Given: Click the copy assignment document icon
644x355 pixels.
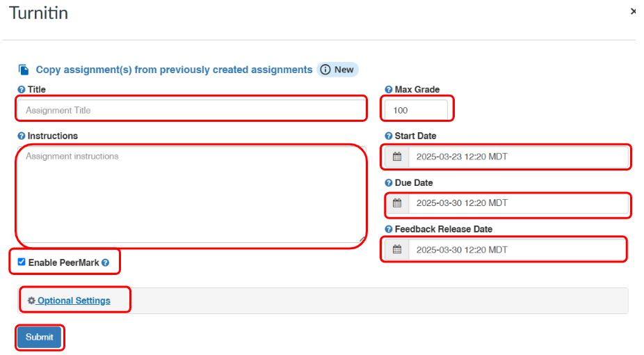Looking at the screenshot, I should (24, 70).
